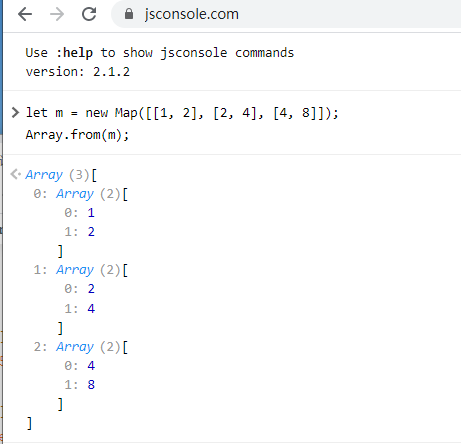The image size is (461, 444).
Task: Click the '1: 4' entry in second nested array
Action: (x=80, y=309)
